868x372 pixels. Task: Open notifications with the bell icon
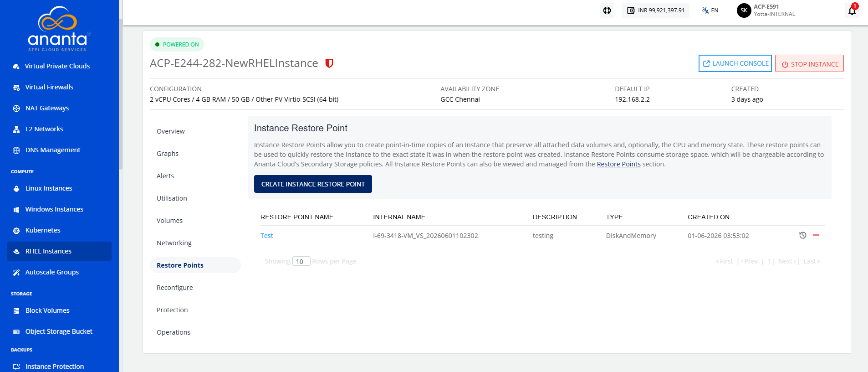(x=852, y=10)
